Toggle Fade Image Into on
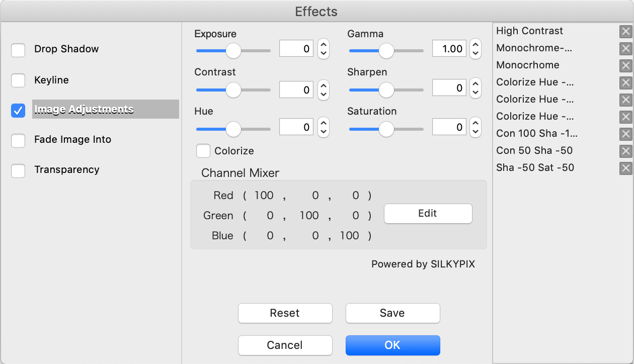Image resolution: width=634 pixels, height=364 pixels. click(x=18, y=140)
